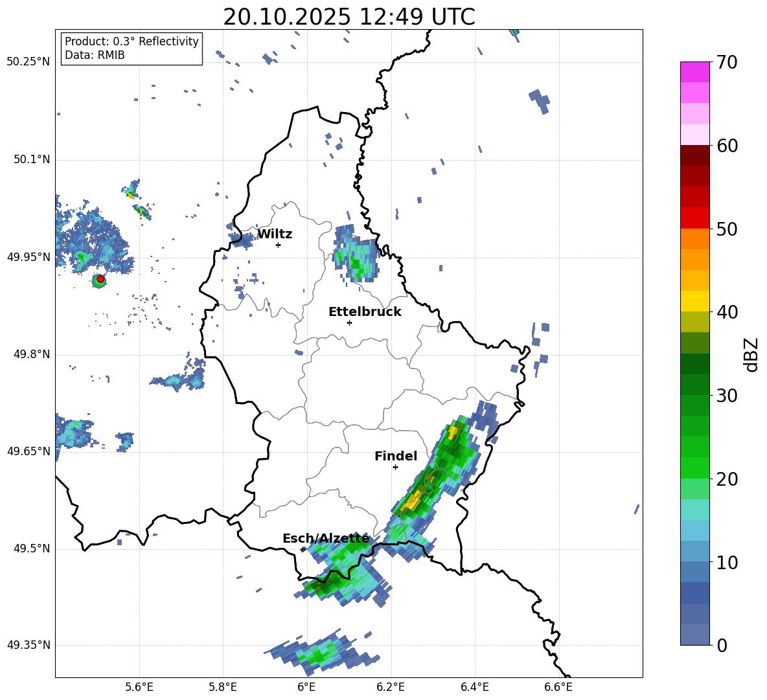Viewport: 767px width, 700px height.
Task: Click the 'Data: RMIB' text
Action: pos(95,55)
